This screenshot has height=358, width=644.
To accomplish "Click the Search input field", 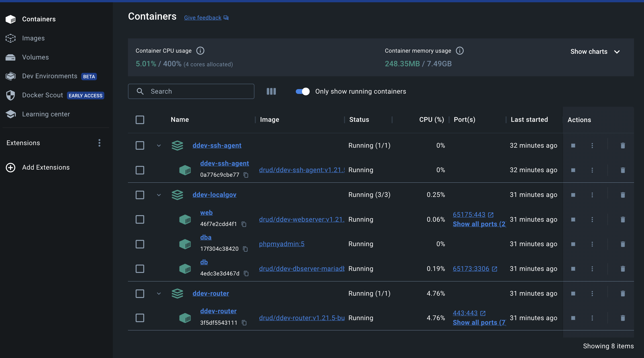I will click(x=191, y=91).
